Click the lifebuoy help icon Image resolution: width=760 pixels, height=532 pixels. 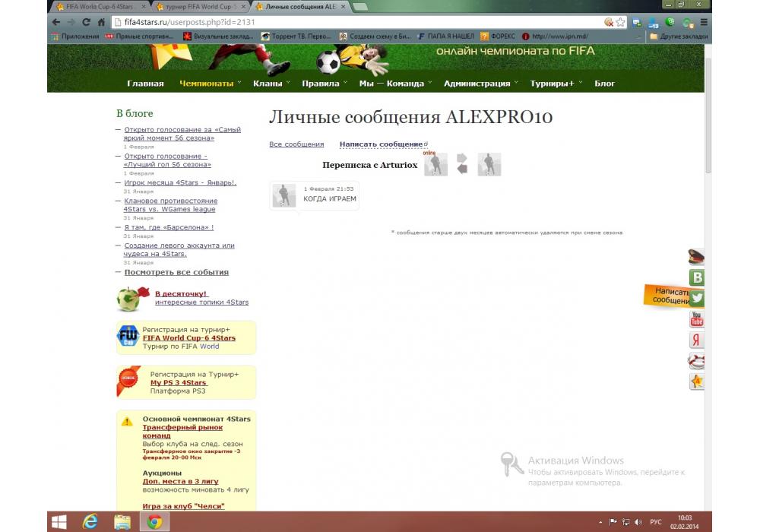click(696, 360)
